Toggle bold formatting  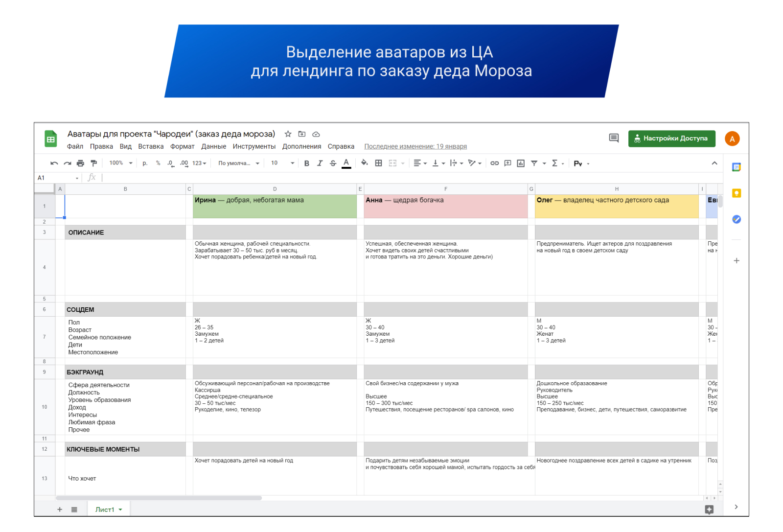tap(307, 163)
